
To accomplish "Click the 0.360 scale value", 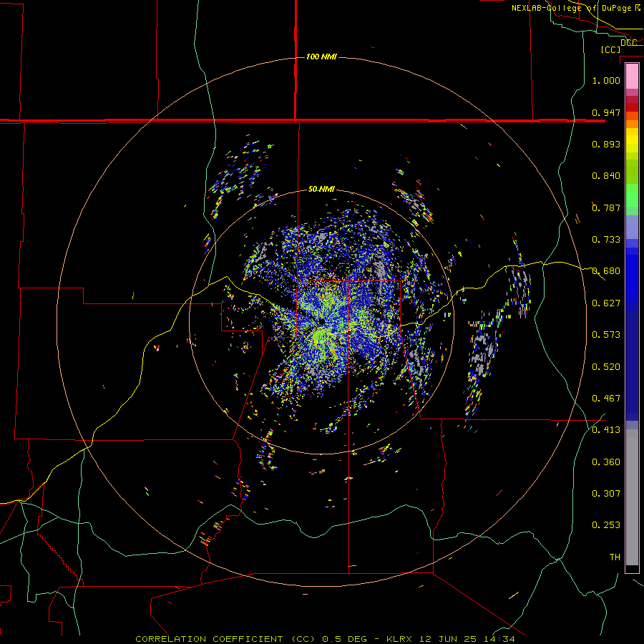I will (606, 462).
